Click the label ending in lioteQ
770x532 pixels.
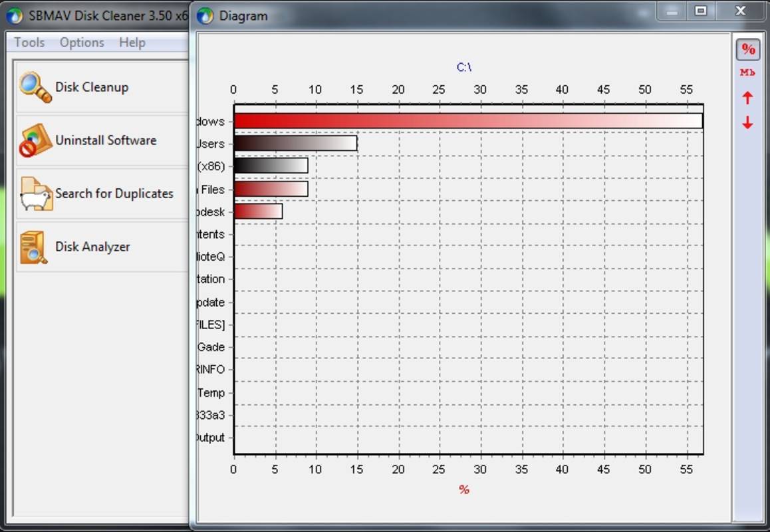[x=210, y=257]
